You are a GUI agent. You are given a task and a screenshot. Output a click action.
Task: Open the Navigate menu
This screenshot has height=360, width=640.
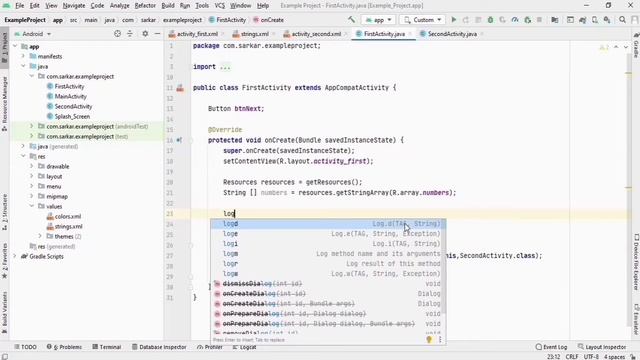74,6
